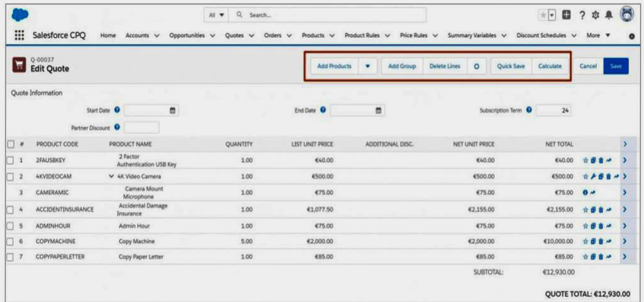Collapse the 4K Video Camera bundle
This screenshot has width=644, height=302.
coord(111,177)
